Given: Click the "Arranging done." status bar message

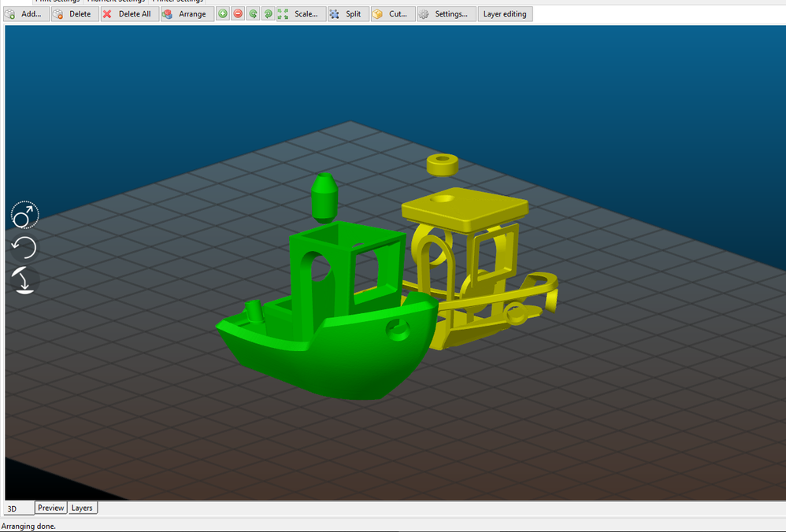Looking at the screenshot, I should coord(28,526).
